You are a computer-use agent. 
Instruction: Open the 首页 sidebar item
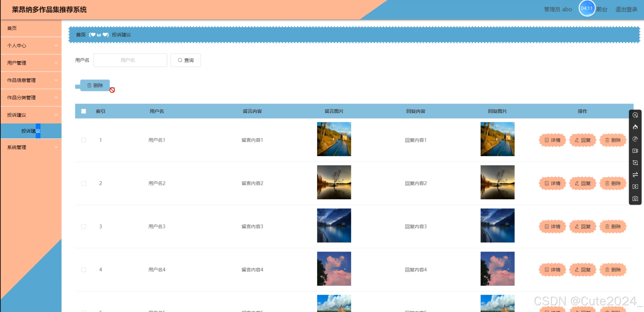[x=12, y=28]
